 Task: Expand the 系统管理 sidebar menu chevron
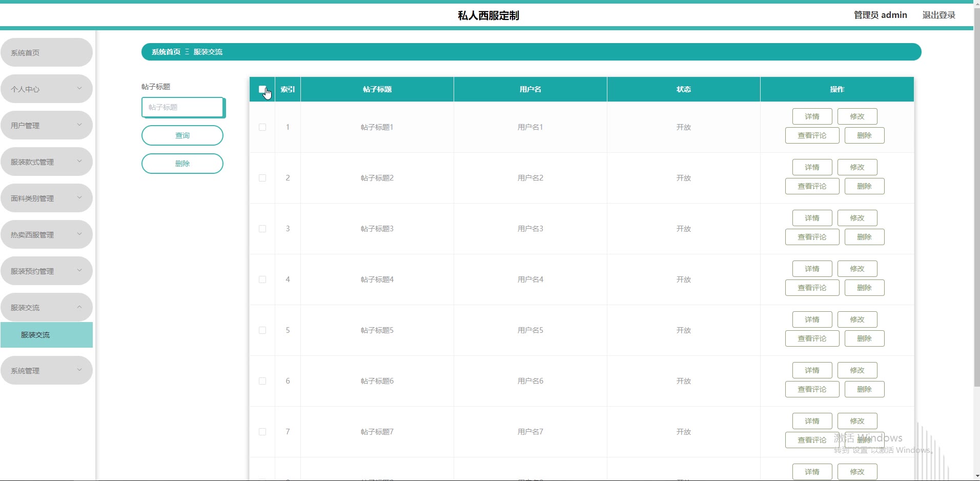click(79, 370)
